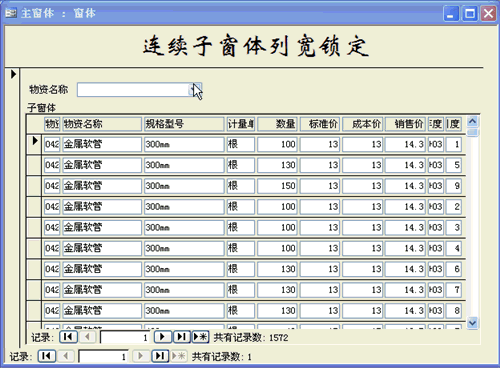The image size is (500, 368).
Task: Click the last-column cell showing 5
Action: [x=454, y=165]
